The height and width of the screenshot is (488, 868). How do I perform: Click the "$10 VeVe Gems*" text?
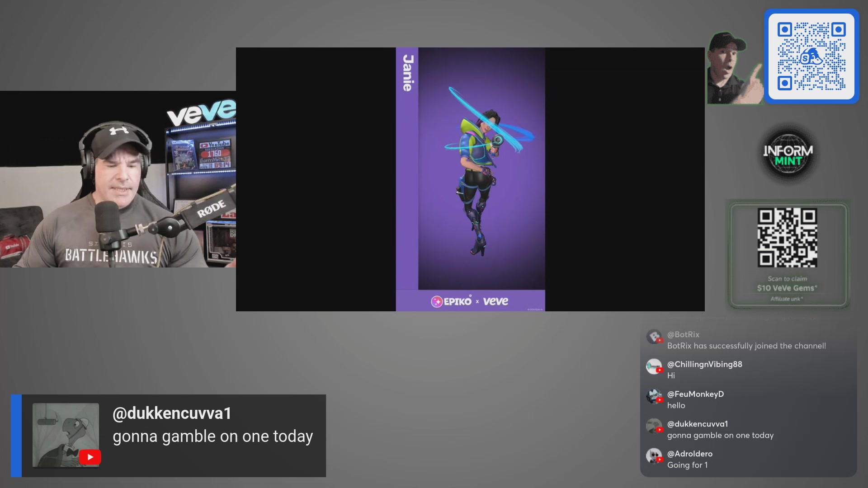(787, 288)
